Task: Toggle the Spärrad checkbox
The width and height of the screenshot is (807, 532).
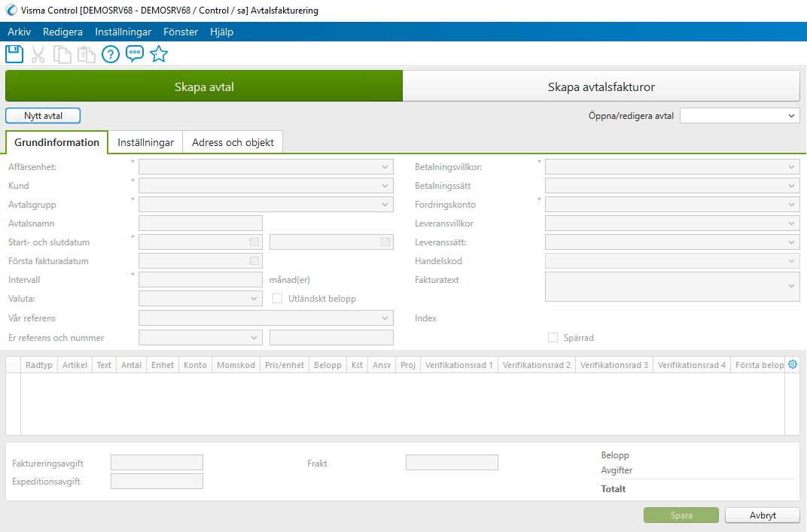Action: (x=553, y=337)
